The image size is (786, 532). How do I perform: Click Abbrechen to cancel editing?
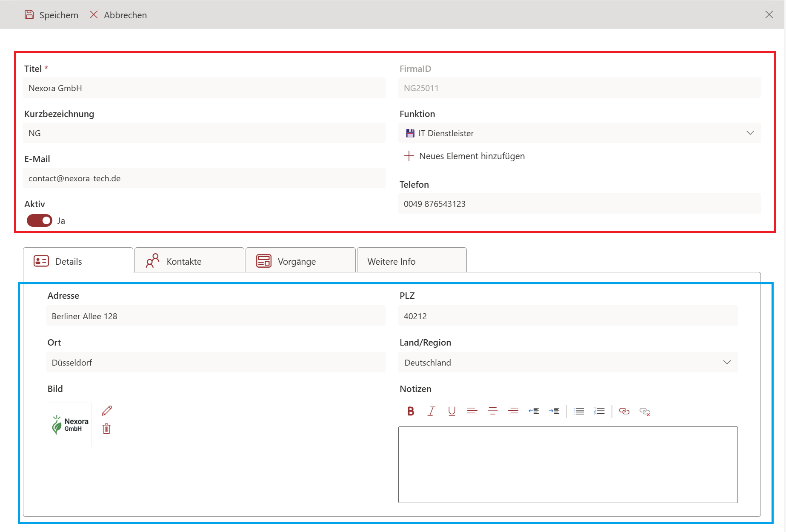tap(118, 15)
